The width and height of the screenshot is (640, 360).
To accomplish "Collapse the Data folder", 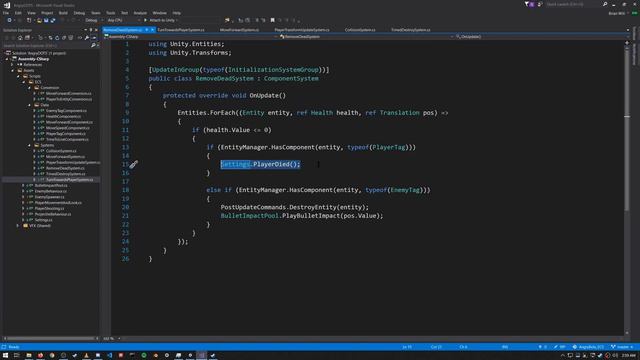I will coord(29,105).
